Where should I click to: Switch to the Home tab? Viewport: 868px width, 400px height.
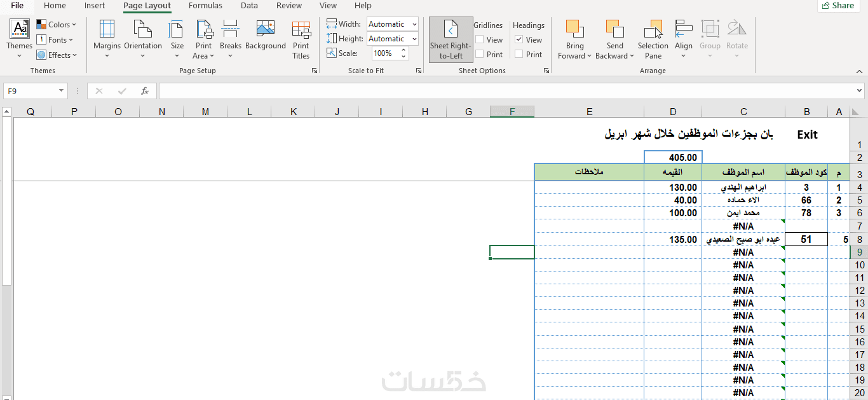[55, 6]
